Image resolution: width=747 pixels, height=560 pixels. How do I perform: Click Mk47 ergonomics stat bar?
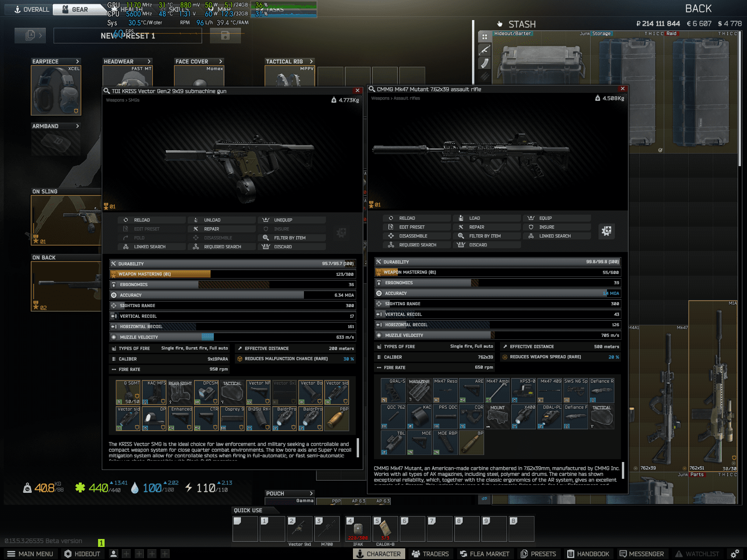click(x=498, y=282)
